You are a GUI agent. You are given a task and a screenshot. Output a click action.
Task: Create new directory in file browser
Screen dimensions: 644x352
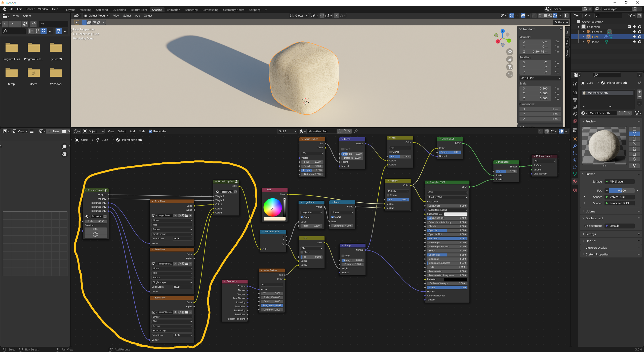pyautogui.click(x=33, y=24)
